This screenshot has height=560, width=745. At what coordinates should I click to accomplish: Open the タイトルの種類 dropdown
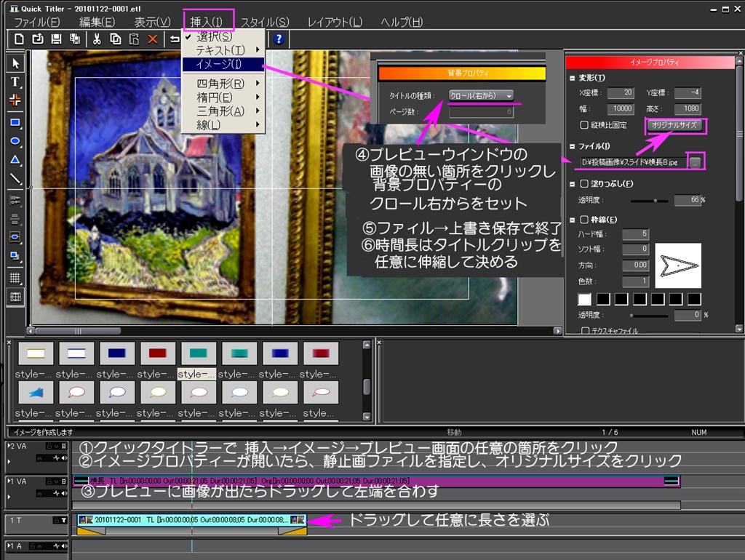tap(481, 95)
